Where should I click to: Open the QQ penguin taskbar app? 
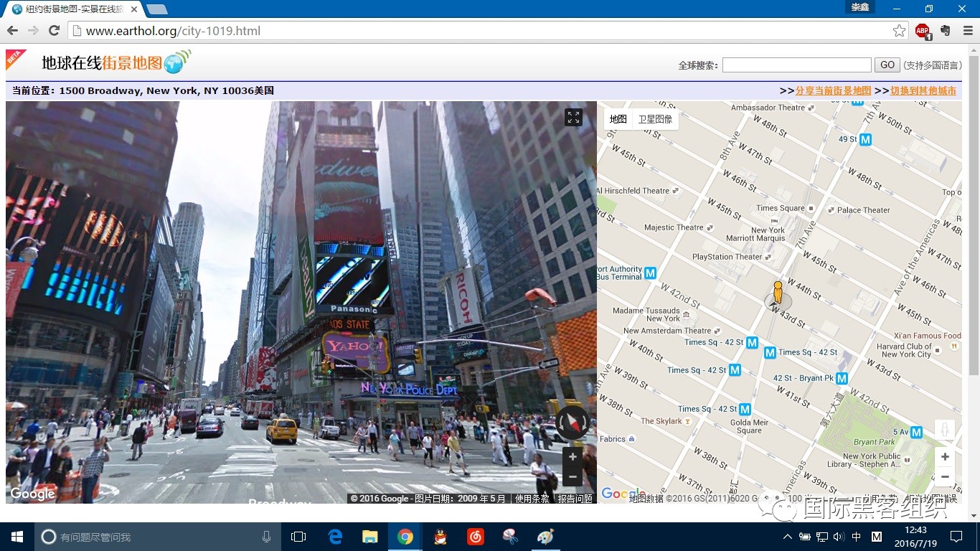click(440, 537)
